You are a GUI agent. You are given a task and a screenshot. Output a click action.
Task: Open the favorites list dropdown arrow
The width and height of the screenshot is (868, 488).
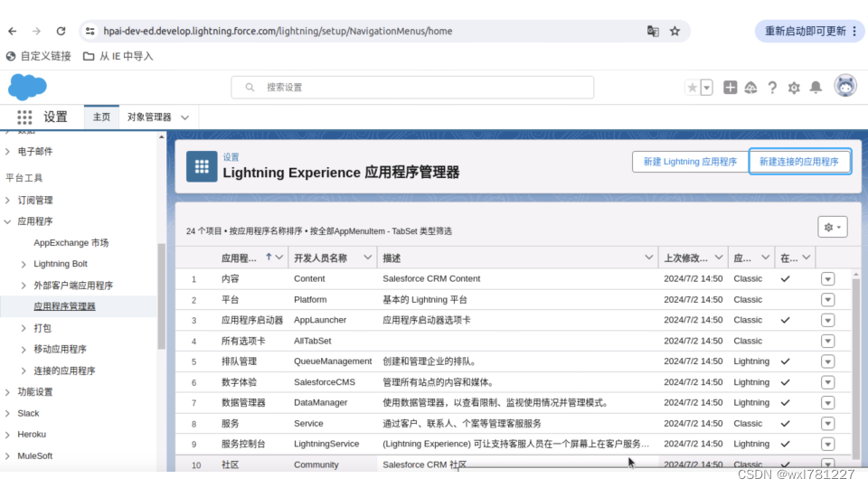(x=706, y=88)
